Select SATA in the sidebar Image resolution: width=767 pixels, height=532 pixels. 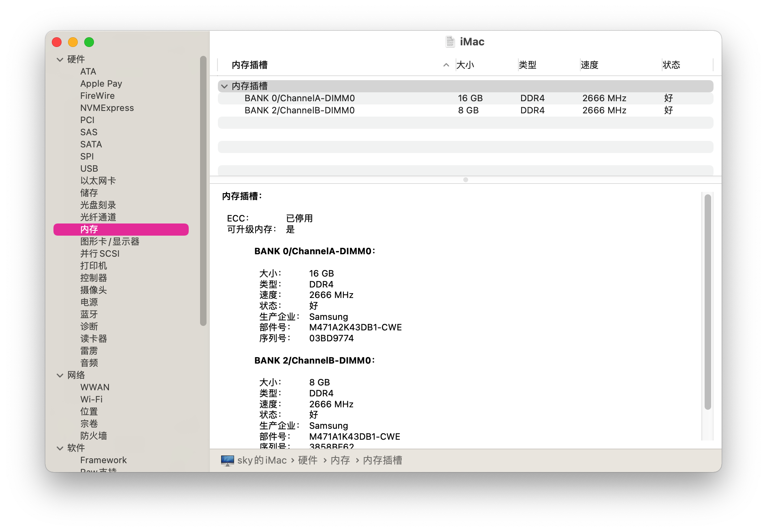[91, 145]
